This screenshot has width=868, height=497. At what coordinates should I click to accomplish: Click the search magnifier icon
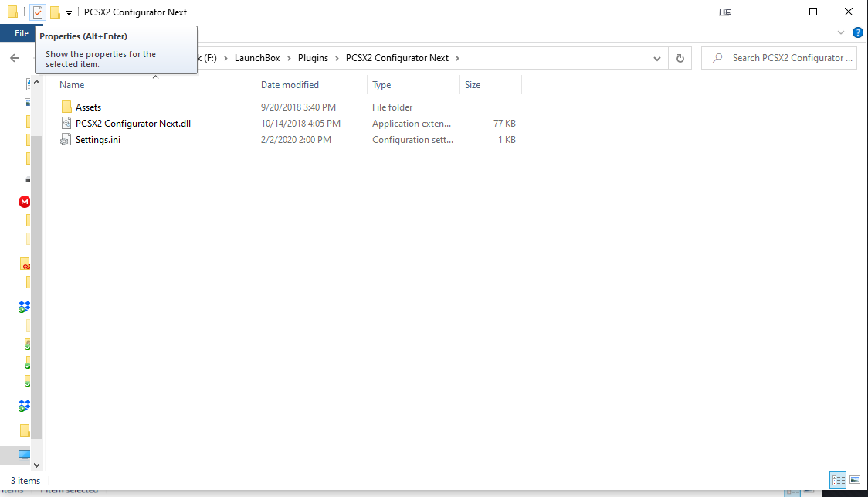pos(717,58)
